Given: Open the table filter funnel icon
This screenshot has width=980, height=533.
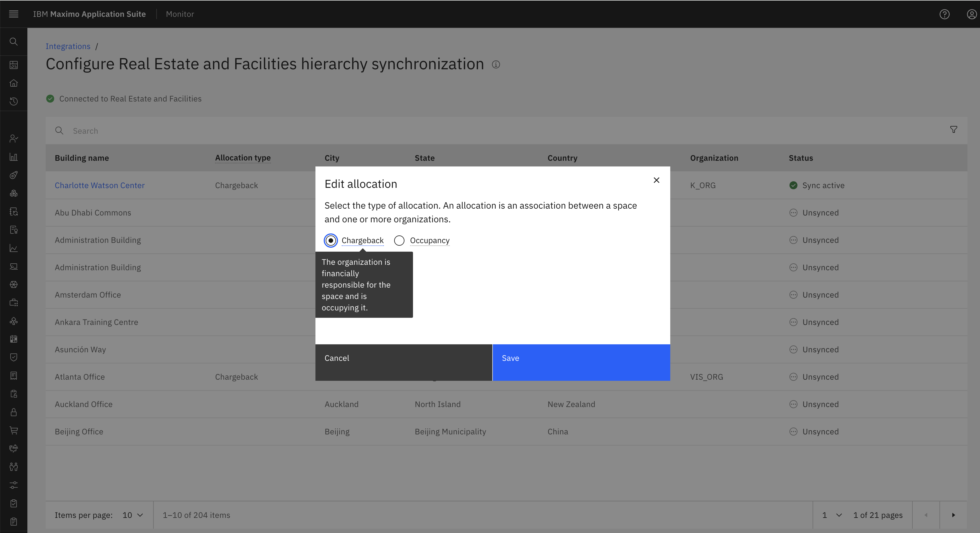Looking at the screenshot, I should (x=953, y=130).
